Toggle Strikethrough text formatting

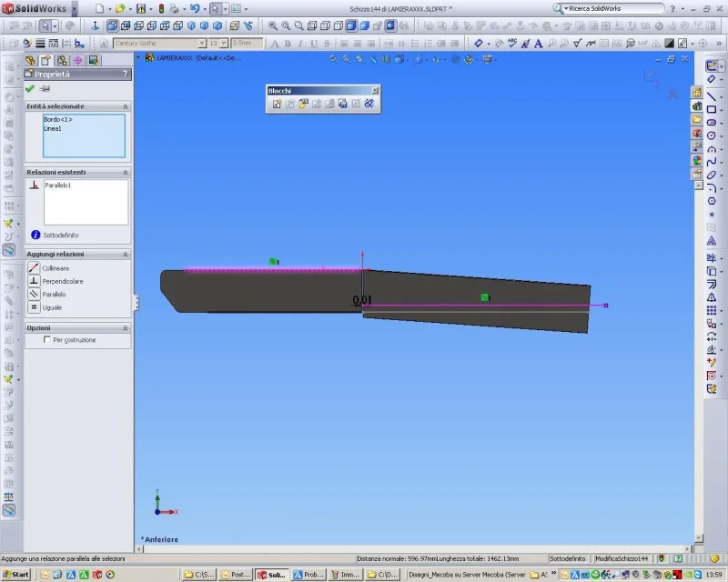(328, 44)
